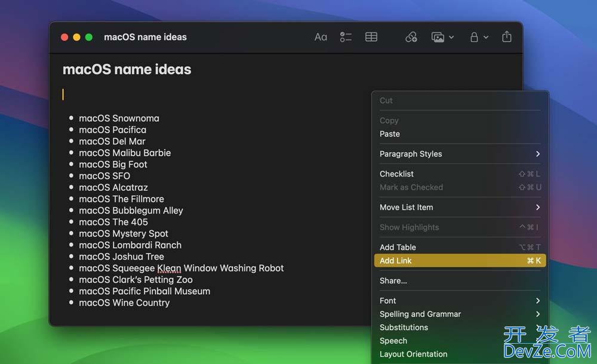Click the share icon in toolbar
This screenshot has width=597, height=364.
507,37
